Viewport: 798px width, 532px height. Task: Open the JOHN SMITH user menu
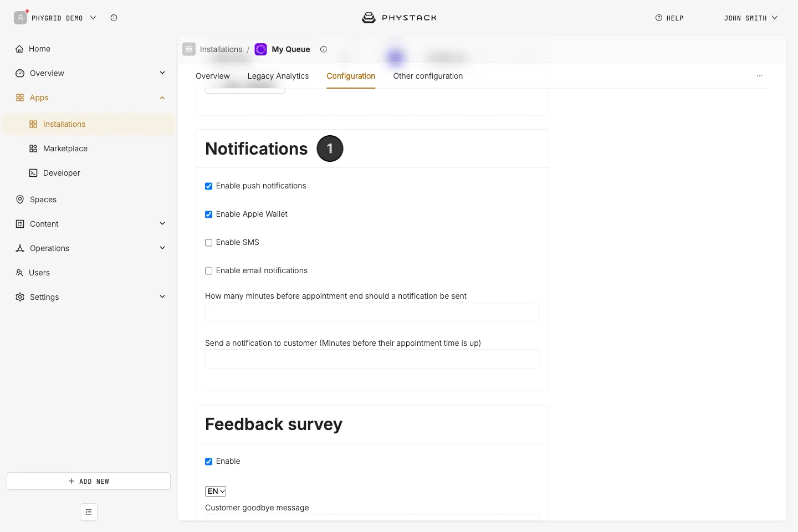click(x=751, y=18)
